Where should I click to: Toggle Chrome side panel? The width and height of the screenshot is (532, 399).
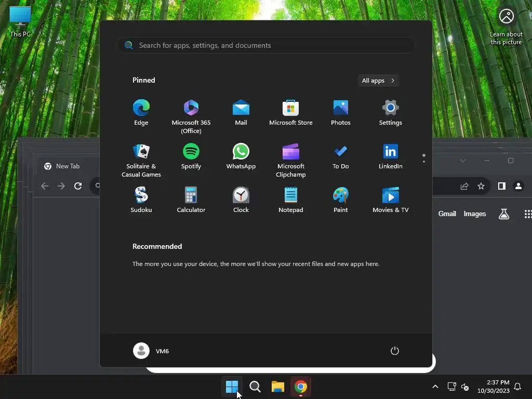point(502,186)
